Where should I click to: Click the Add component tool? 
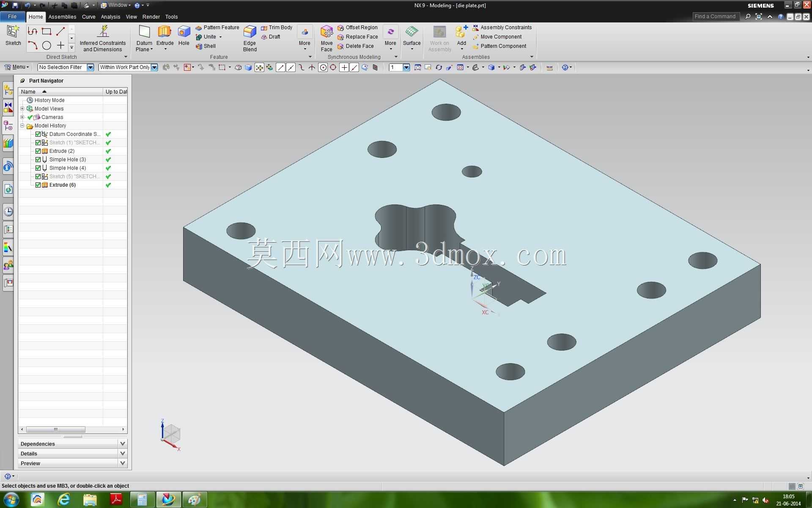coord(461,38)
